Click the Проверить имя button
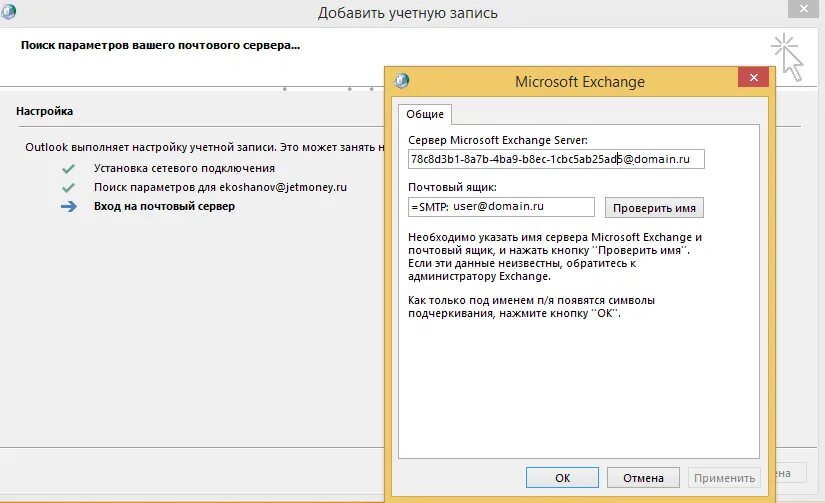Viewport: 825px width, 503px height. (654, 208)
